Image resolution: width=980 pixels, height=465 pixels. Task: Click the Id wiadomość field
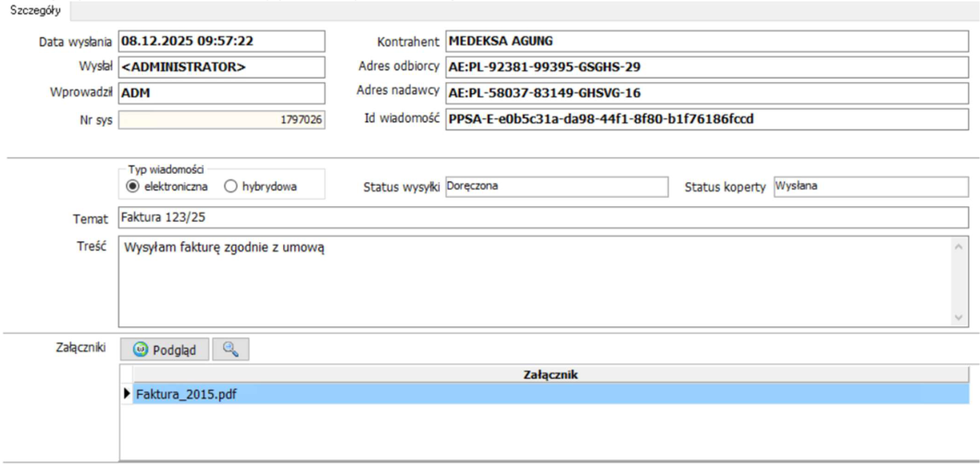pos(707,119)
